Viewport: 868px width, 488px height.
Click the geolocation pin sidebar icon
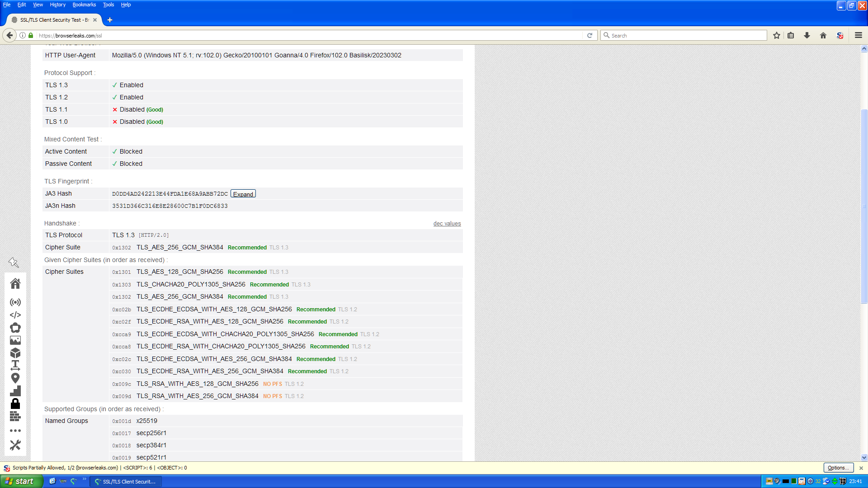[15, 378]
